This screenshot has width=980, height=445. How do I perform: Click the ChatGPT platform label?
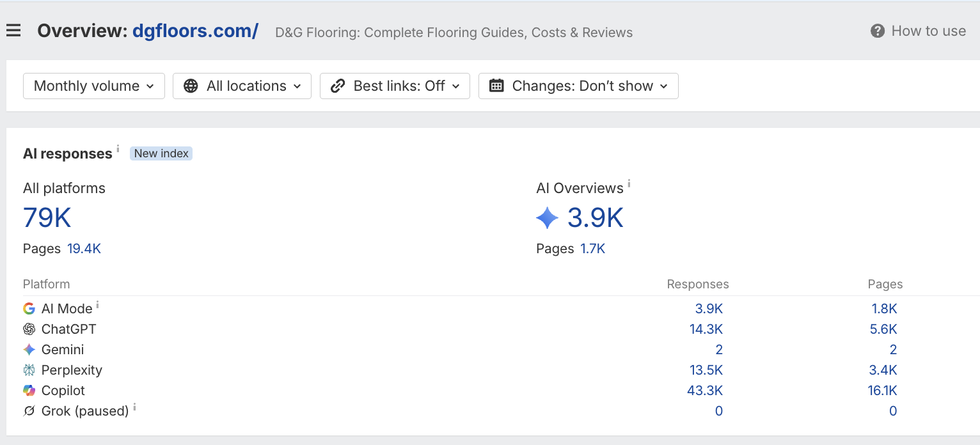[x=69, y=329]
